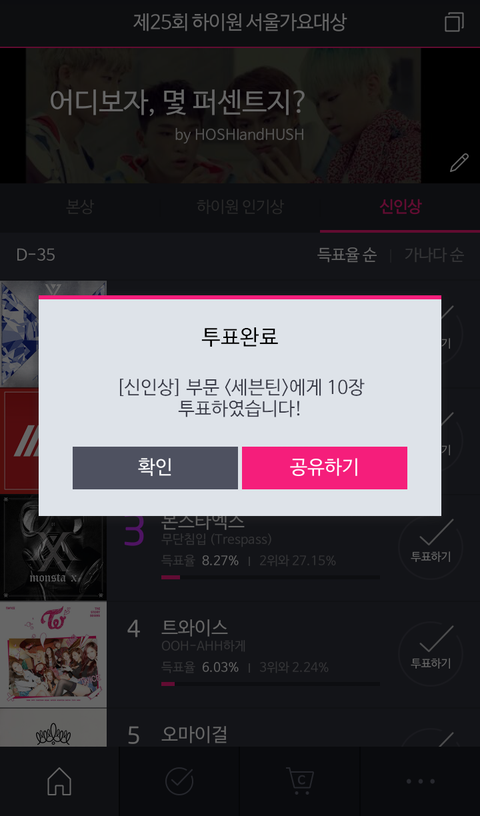Click the 몬스타엑스 vote percentage bar
Viewport: 480px width, 816px height.
point(270,577)
